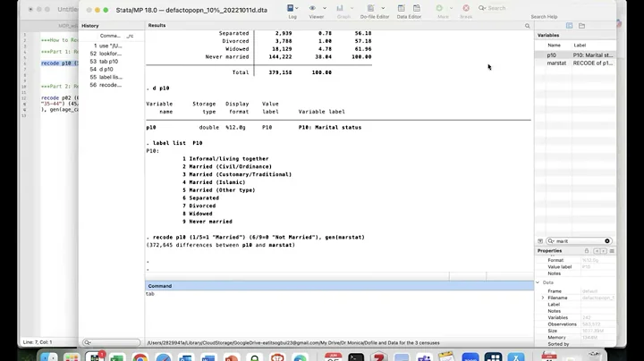Select history command 'tab p10'

[x=111, y=61]
